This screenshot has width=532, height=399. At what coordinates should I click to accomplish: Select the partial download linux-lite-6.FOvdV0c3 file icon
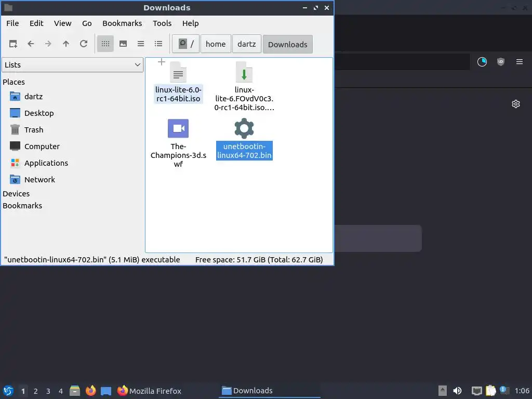[x=244, y=72]
